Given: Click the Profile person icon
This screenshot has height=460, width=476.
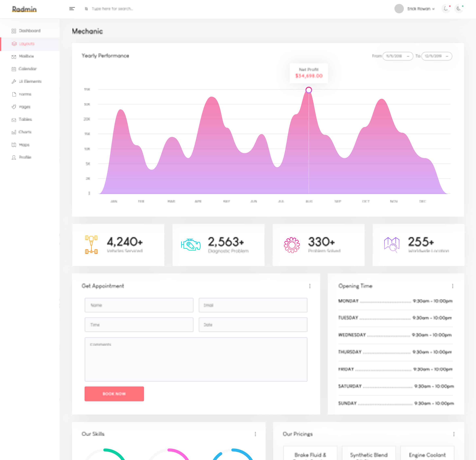Looking at the screenshot, I should [x=14, y=157].
